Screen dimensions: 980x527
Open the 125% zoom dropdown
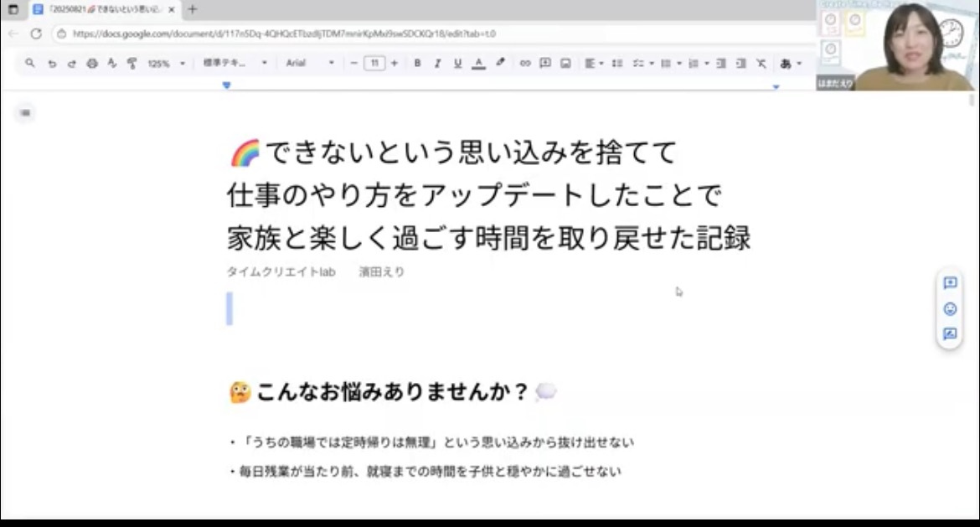point(166,64)
